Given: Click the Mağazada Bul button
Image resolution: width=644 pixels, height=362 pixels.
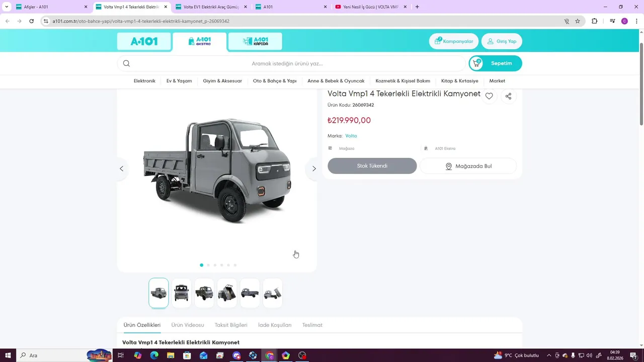Looking at the screenshot, I should (x=468, y=166).
